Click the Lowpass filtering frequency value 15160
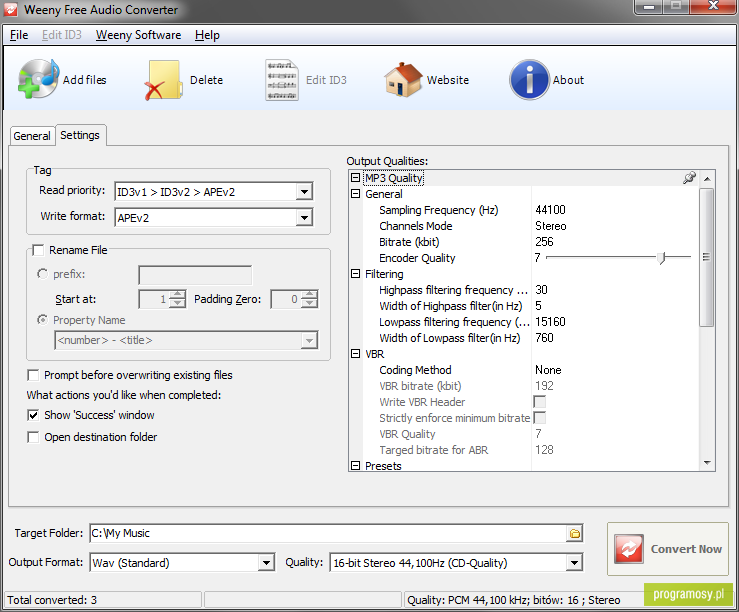The height and width of the screenshot is (612, 739). (x=550, y=322)
